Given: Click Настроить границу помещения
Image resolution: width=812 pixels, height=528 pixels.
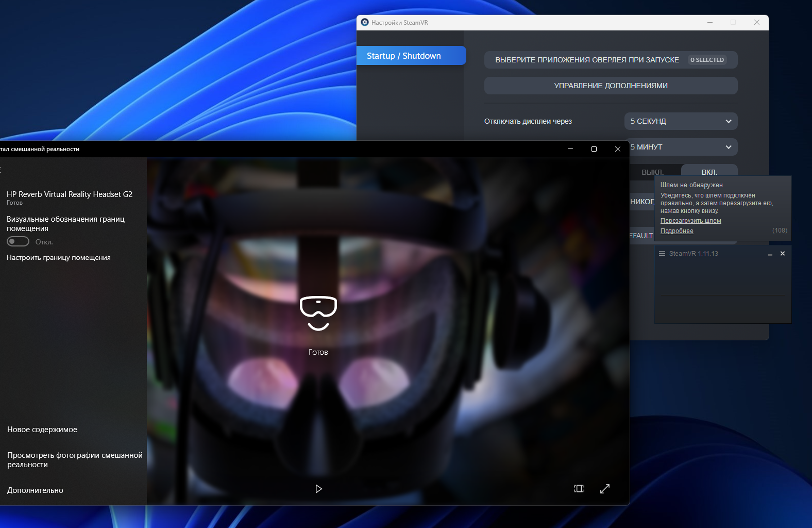Looking at the screenshot, I should click(x=59, y=257).
